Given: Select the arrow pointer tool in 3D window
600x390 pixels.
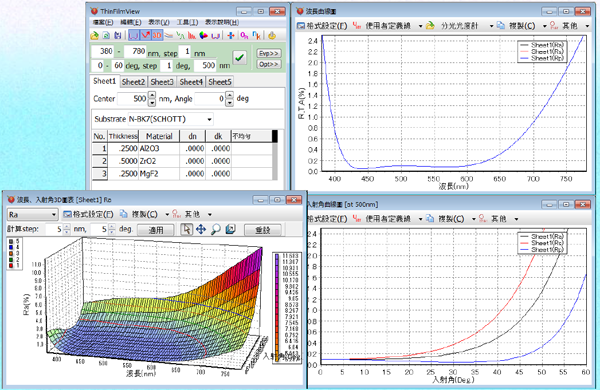Looking at the screenshot, I should 186,229.
